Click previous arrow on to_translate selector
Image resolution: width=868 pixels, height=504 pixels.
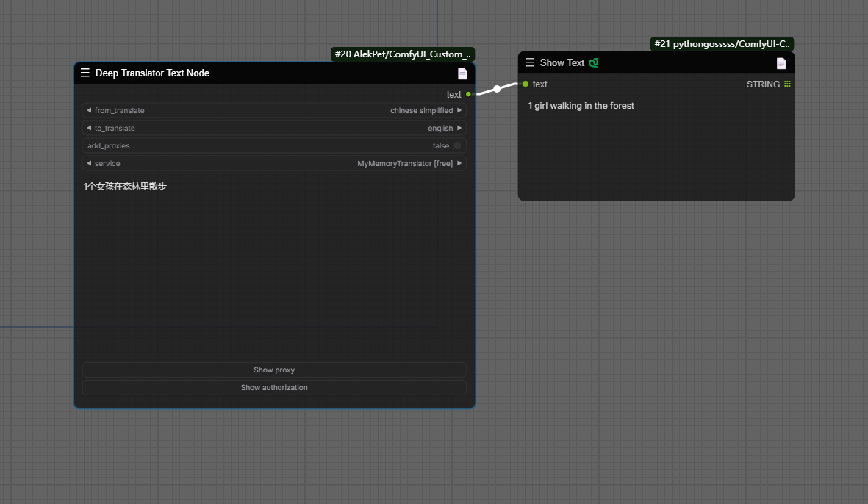(89, 129)
